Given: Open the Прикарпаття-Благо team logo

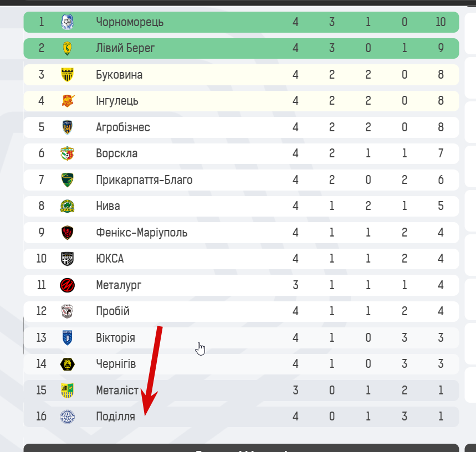Looking at the screenshot, I should coord(68,180).
